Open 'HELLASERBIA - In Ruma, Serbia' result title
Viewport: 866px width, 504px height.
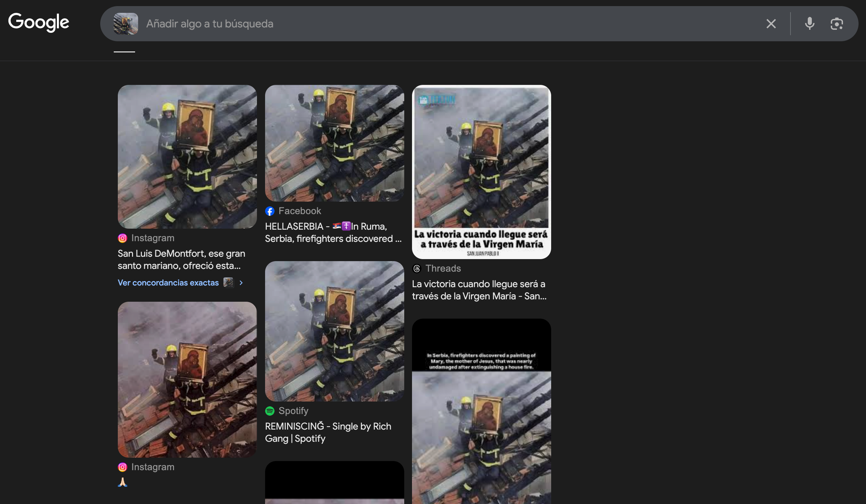[x=333, y=232]
